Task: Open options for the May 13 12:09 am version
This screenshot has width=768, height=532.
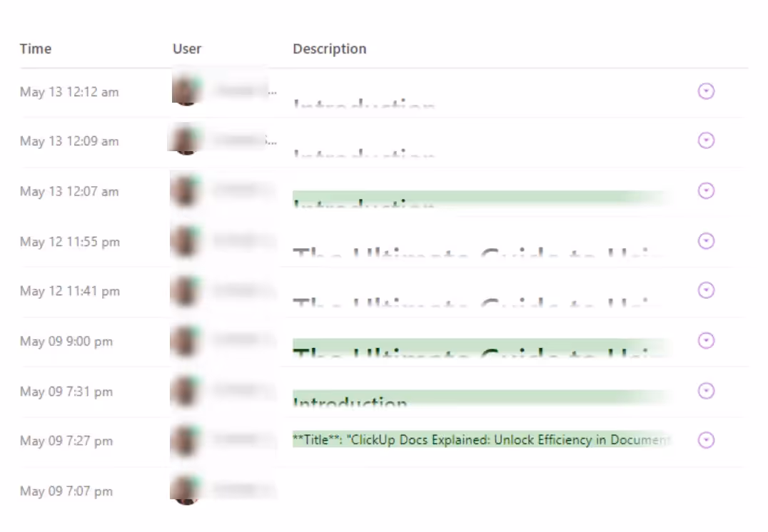Action: point(705,140)
